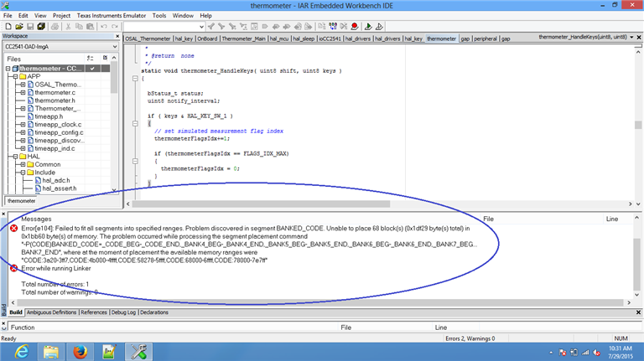The image size is (644, 361).
Task: Switch to the Thermometer_Main editor tab
Action: 243,39
